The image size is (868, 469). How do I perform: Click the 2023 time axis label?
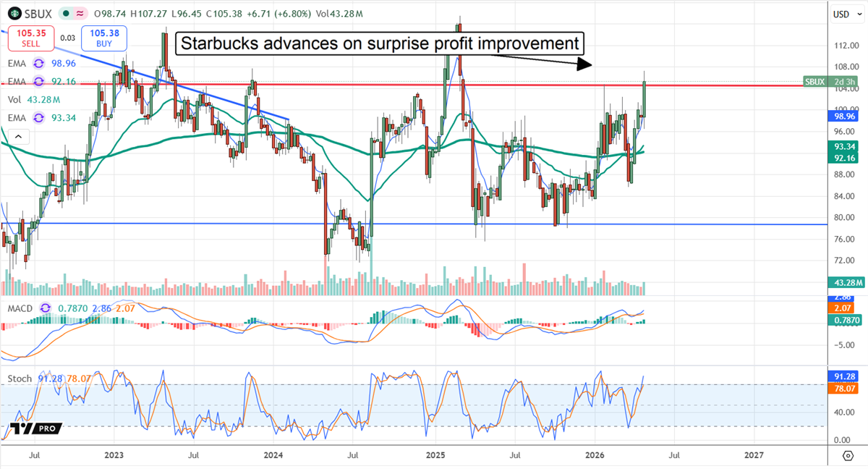click(114, 455)
